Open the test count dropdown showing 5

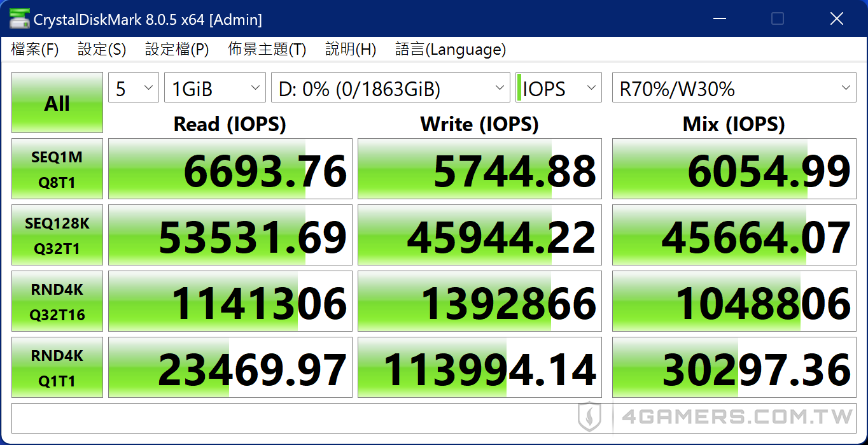[133, 87]
